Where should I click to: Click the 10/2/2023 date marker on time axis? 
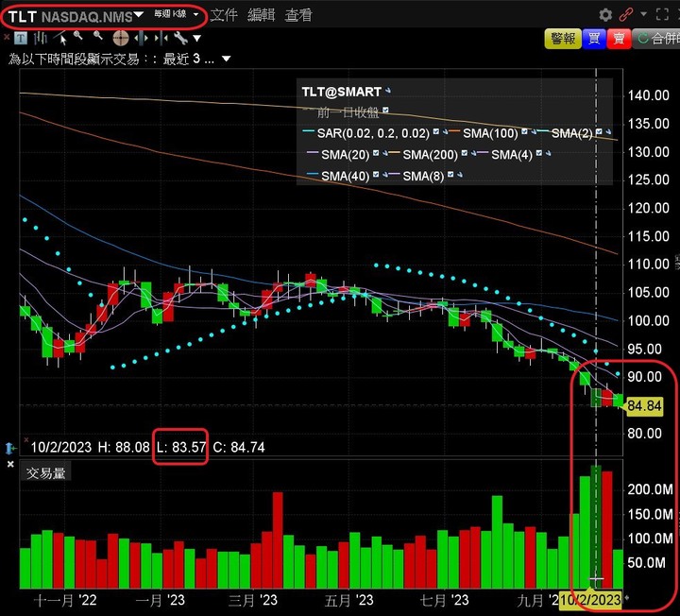(590, 600)
